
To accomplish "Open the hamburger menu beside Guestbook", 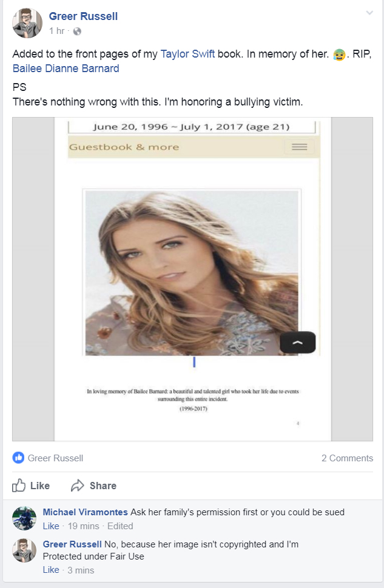I will click(x=299, y=147).
